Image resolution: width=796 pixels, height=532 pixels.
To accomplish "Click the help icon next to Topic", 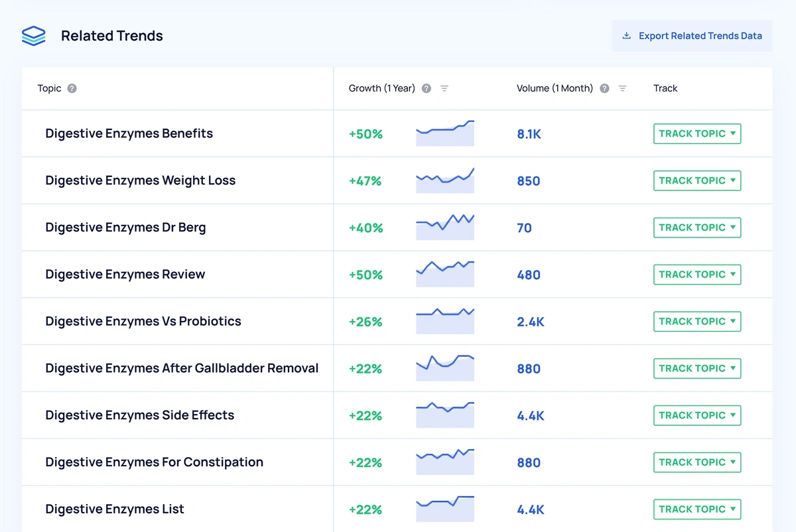I will coord(72,88).
